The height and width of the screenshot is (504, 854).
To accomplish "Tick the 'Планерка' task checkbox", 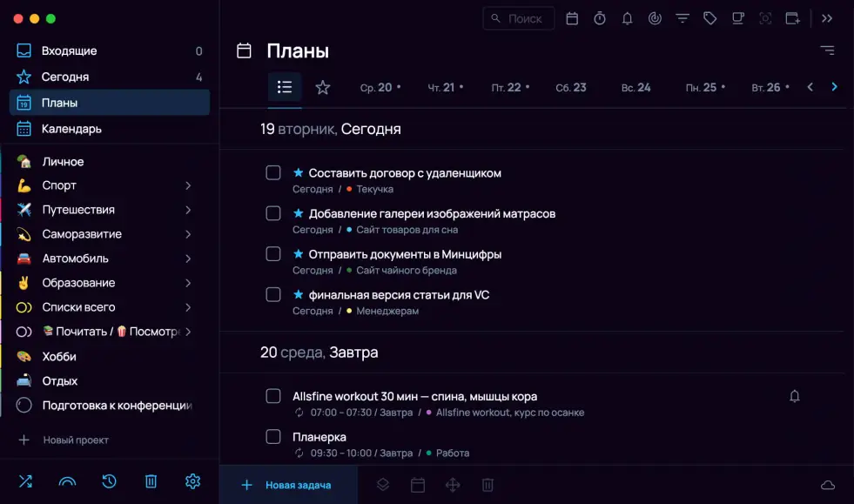I will point(273,436).
